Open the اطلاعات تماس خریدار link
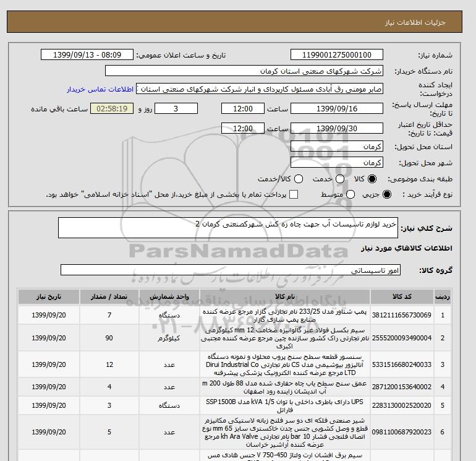Screen dimensions: 476x461 click(x=100, y=89)
